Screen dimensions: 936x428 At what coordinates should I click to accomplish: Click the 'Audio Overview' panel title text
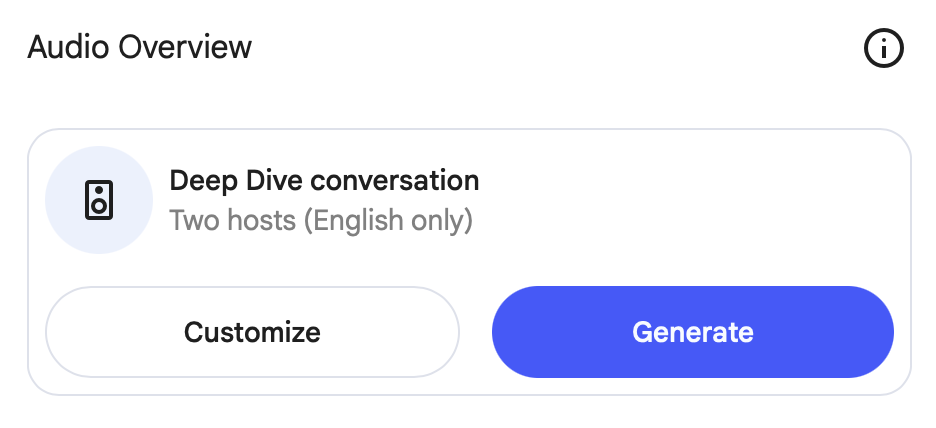click(140, 47)
